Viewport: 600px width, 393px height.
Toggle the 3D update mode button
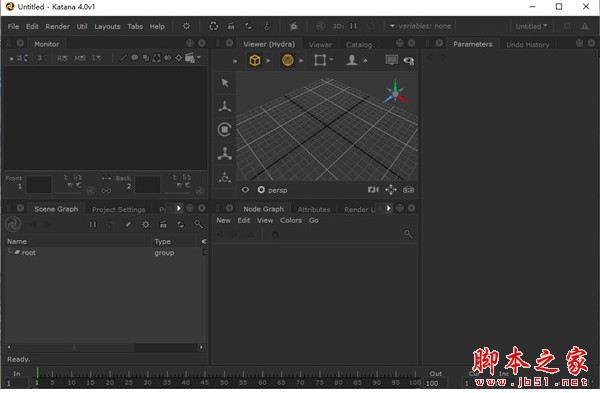pos(338,26)
